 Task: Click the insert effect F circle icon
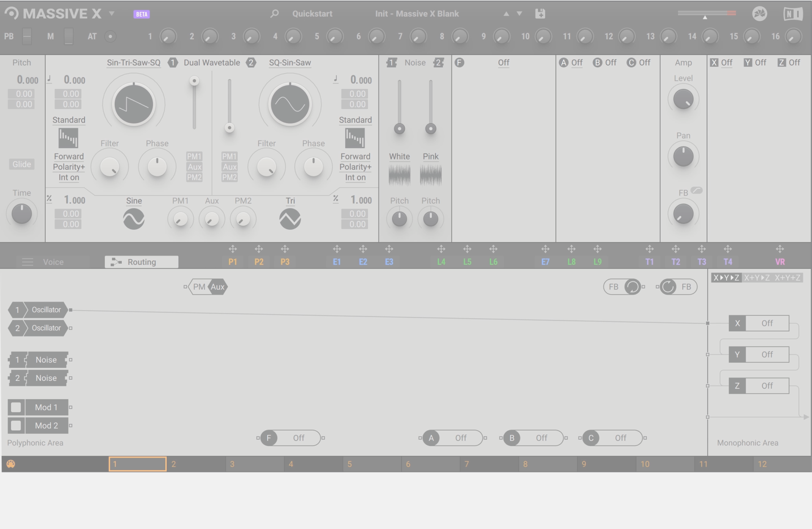[459, 63]
